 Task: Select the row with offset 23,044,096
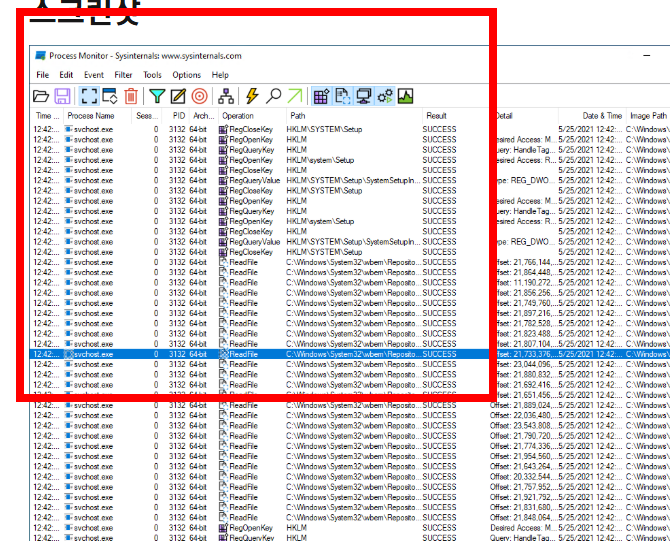coord(351,365)
